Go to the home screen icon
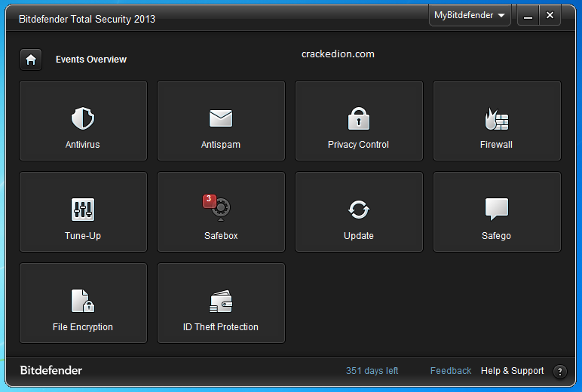Screen dimensions: 582x392 click(x=31, y=60)
